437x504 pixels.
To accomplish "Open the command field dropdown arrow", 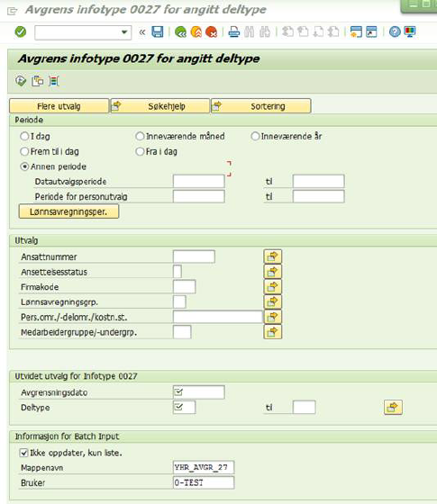I will coord(124,32).
